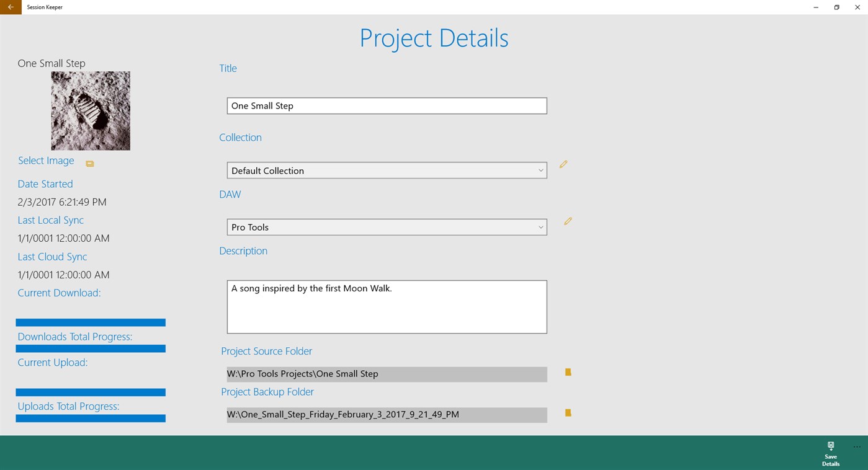Open the Pro Tools DAW dropdown
The image size is (868, 470).
[540, 228]
